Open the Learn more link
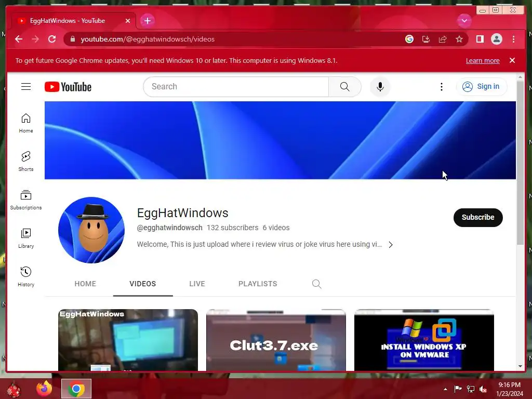This screenshot has width=532, height=399. click(x=483, y=60)
